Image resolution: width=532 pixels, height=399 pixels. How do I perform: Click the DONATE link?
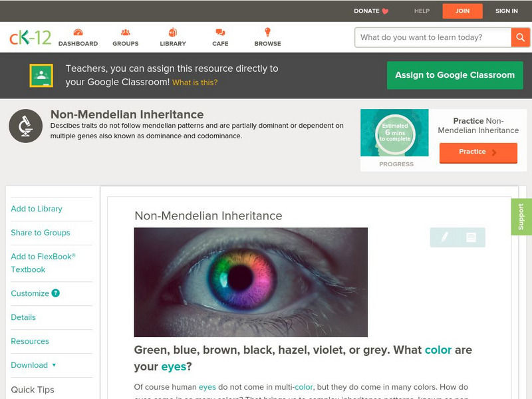tap(366, 11)
